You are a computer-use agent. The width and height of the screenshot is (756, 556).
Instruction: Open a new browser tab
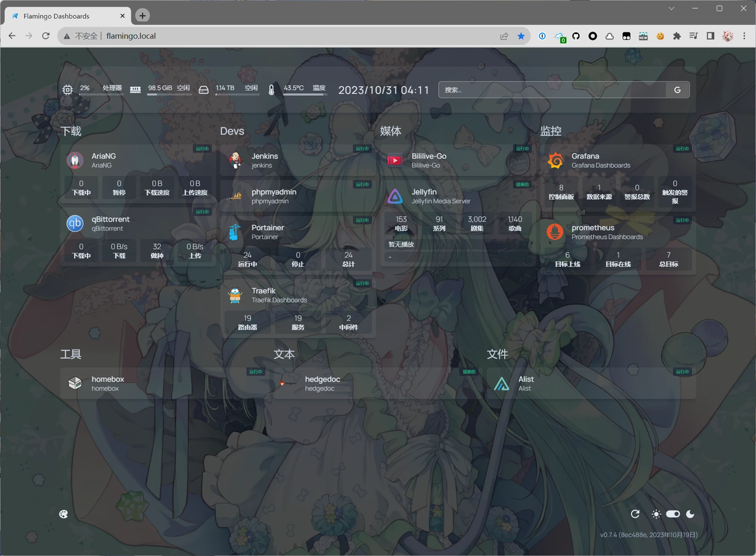pos(142,16)
